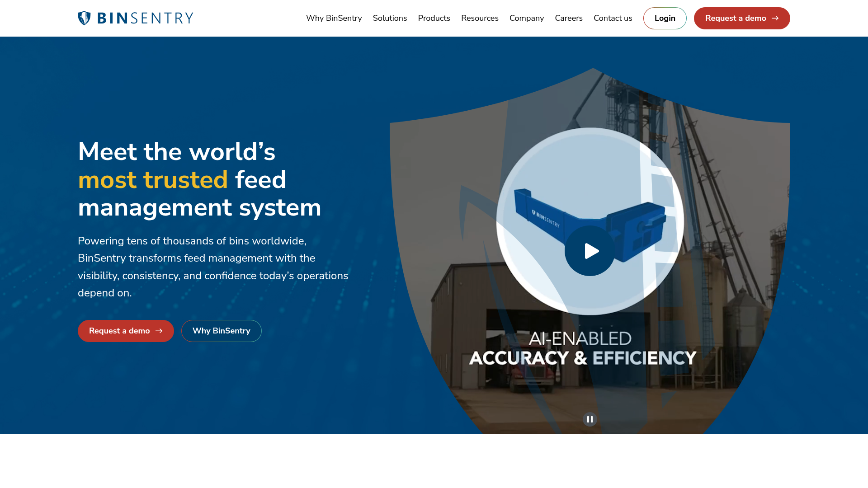Click Request a demo in header
The image size is (868, 488).
click(x=742, y=18)
